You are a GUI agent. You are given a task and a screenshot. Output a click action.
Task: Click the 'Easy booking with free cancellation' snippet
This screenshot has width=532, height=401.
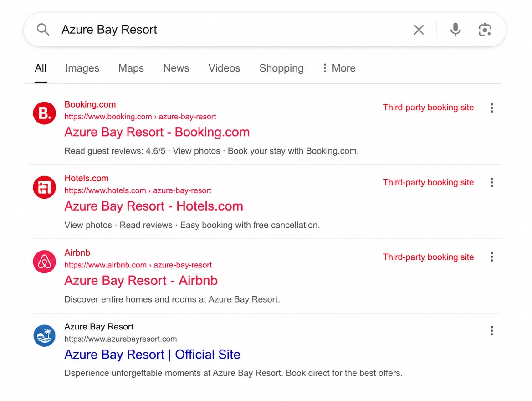pos(250,225)
